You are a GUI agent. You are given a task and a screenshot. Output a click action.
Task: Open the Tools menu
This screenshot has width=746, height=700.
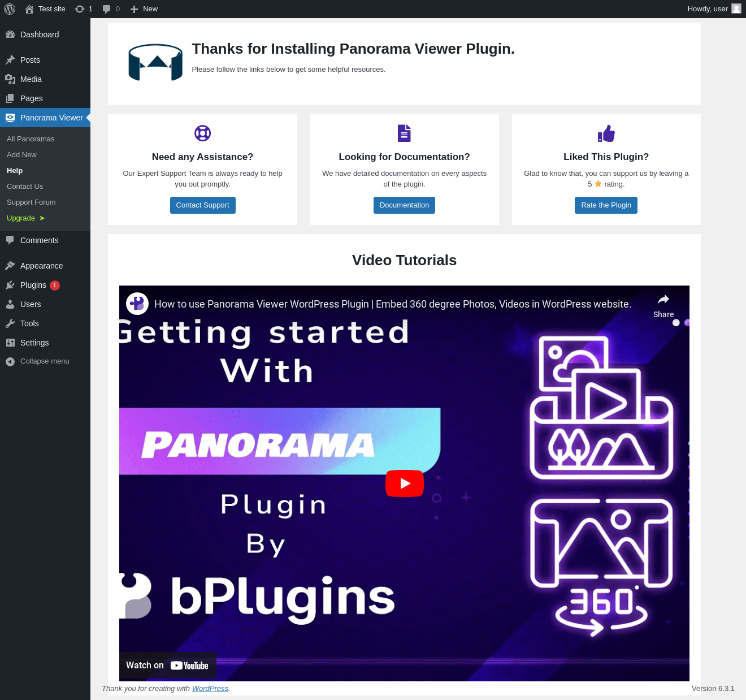click(x=45, y=323)
